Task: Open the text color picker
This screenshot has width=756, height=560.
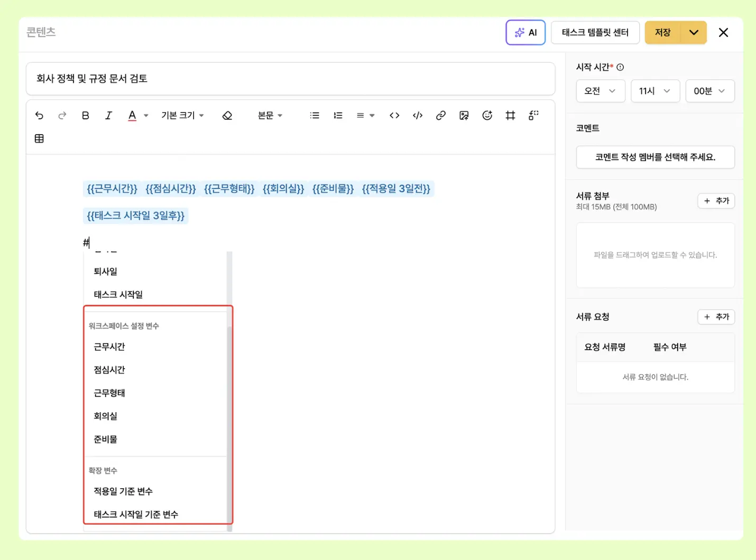Action: coord(133,115)
